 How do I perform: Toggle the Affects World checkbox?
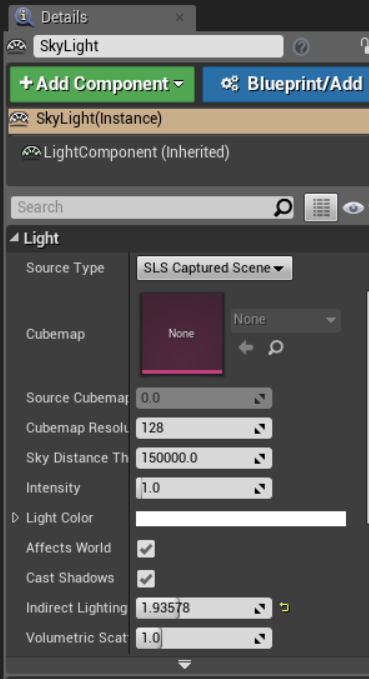tap(146, 549)
